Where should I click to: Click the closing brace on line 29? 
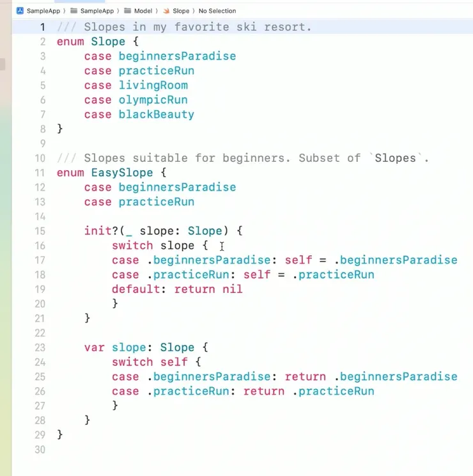59,435
